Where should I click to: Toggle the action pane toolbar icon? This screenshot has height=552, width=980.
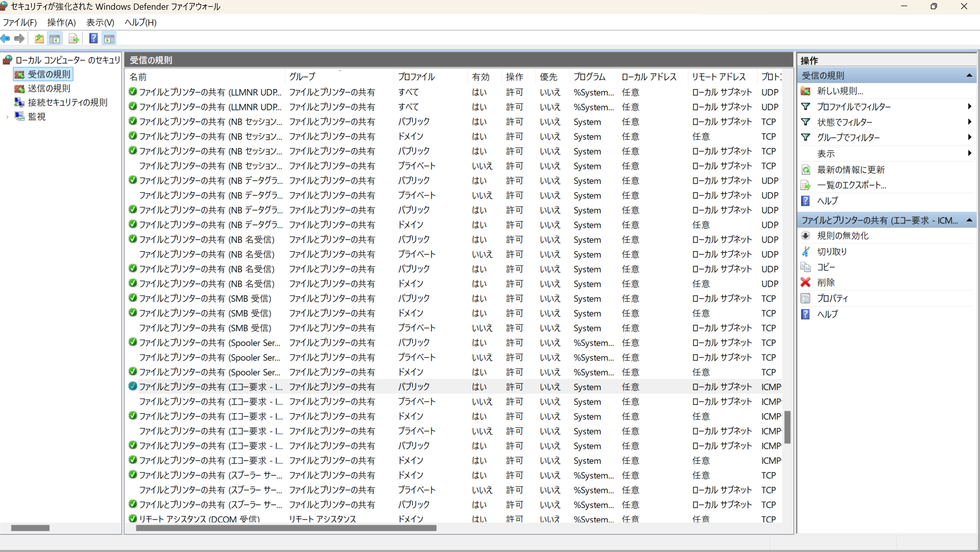(x=109, y=38)
